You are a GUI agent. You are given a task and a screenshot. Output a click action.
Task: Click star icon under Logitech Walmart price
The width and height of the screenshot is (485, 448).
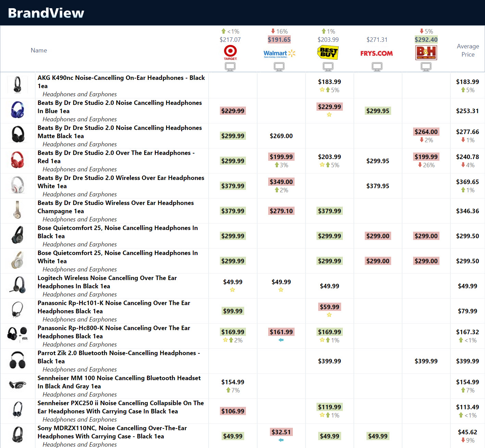pyautogui.click(x=281, y=290)
